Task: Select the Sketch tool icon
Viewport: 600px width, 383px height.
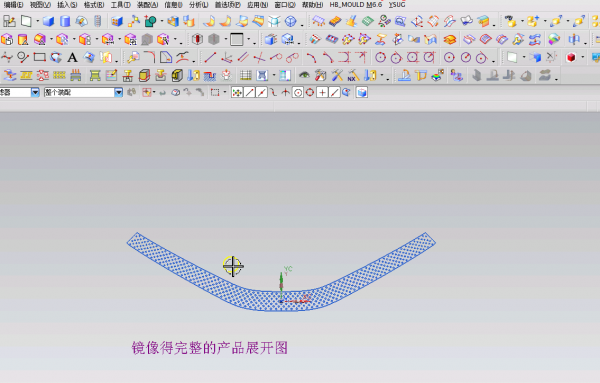Action: pos(9,21)
